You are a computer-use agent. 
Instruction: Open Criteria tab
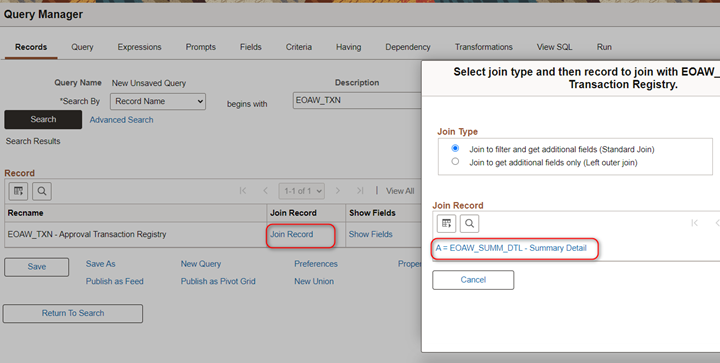[x=298, y=47]
